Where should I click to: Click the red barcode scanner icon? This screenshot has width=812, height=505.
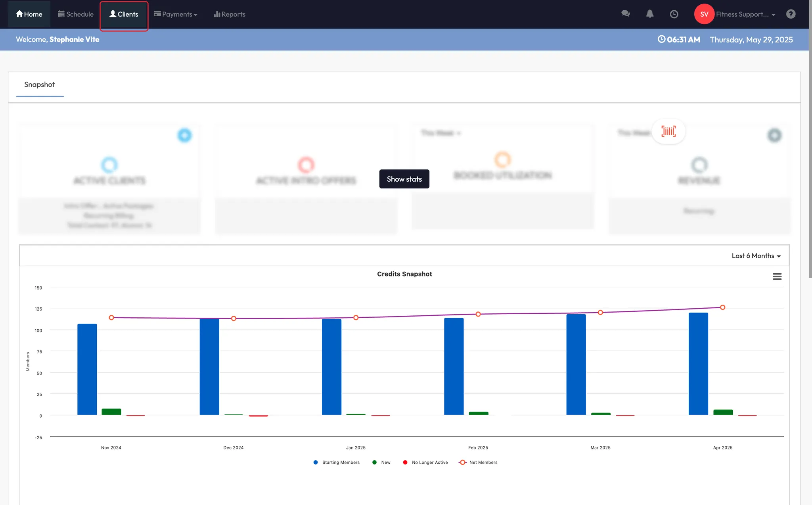(668, 131)
